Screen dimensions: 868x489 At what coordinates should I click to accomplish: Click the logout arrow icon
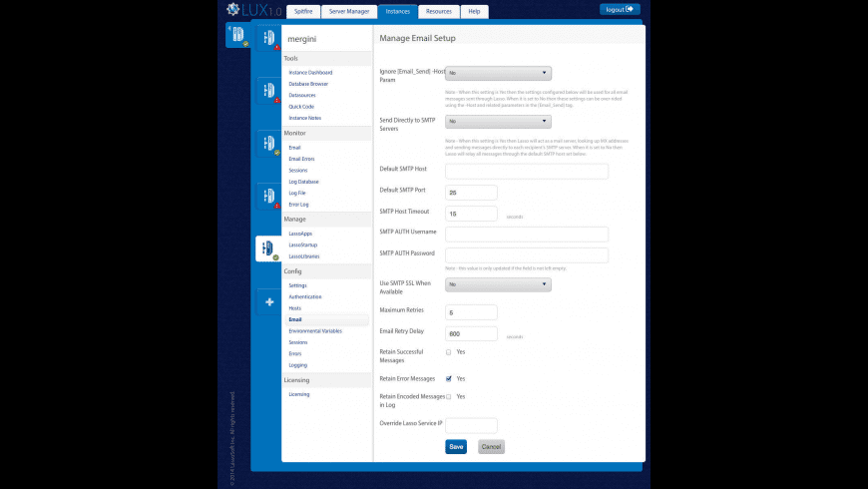click(x=630, y=9)
